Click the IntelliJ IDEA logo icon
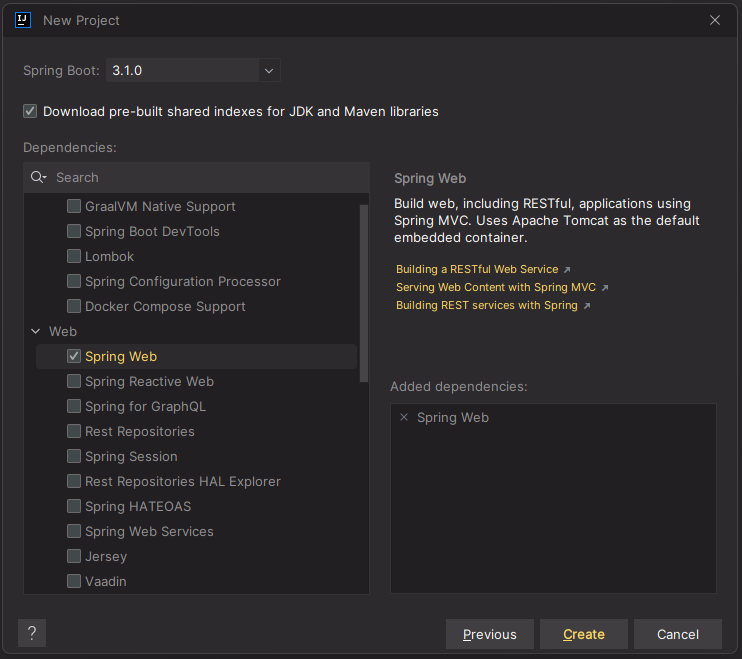 [x=23, y=20]
